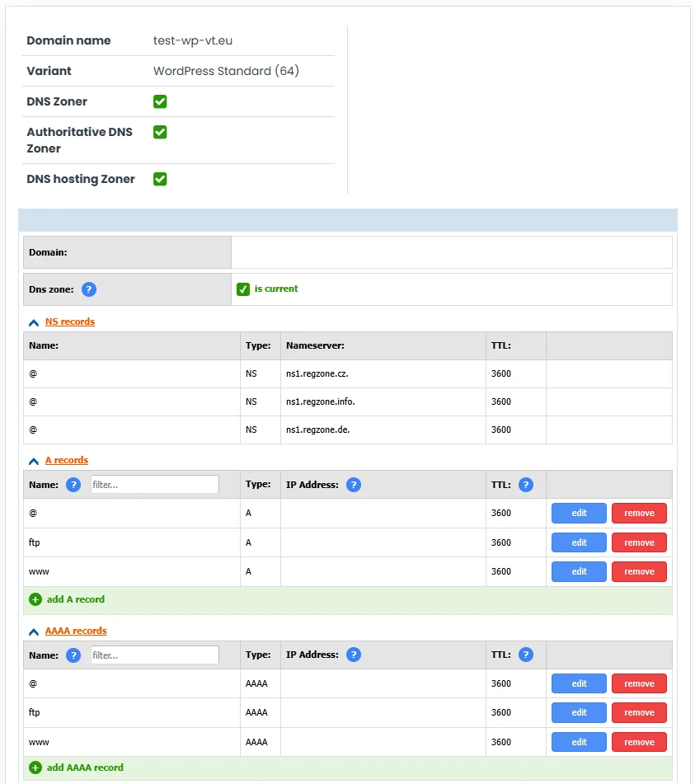Click the TTL help icon in A records
This screenshot has height=784, width=695.
pos(525,484)
